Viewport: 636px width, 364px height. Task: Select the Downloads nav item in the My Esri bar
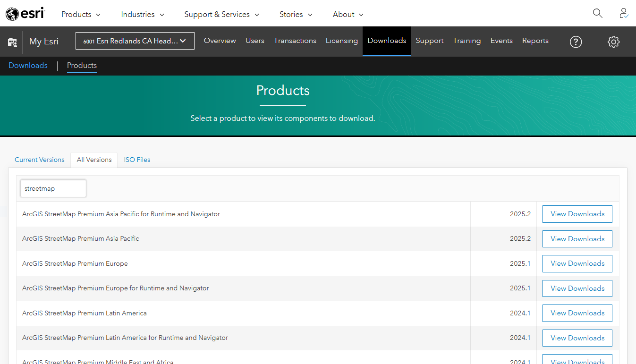(387, 41)
